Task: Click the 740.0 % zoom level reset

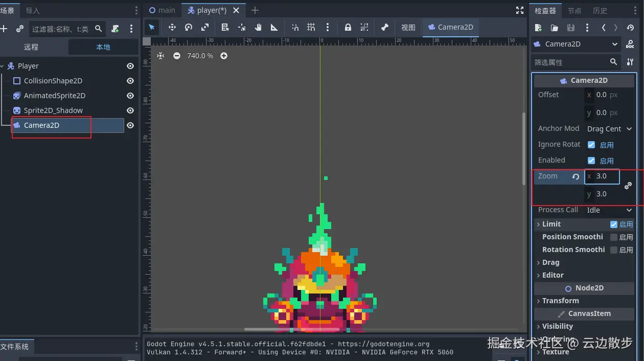Action: tap(200, 56)
